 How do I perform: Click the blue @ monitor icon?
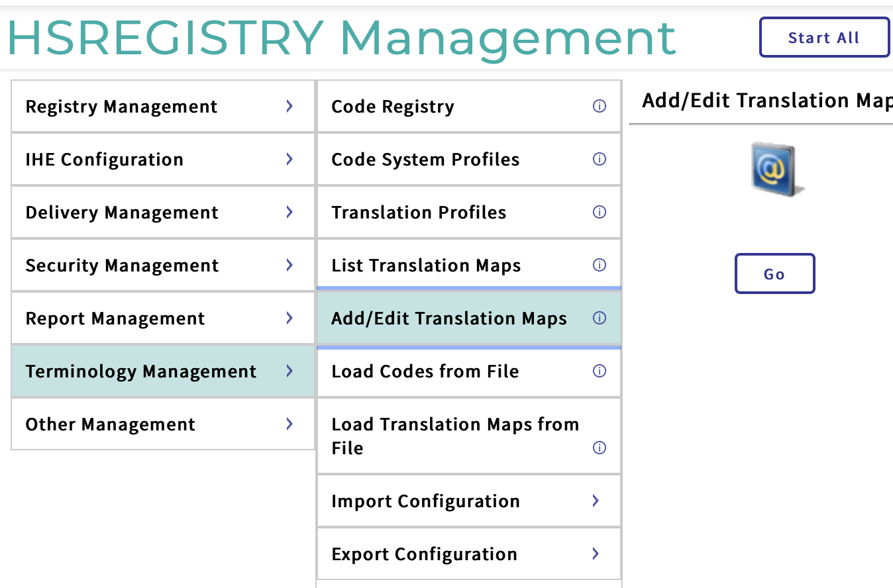[774, 168]
